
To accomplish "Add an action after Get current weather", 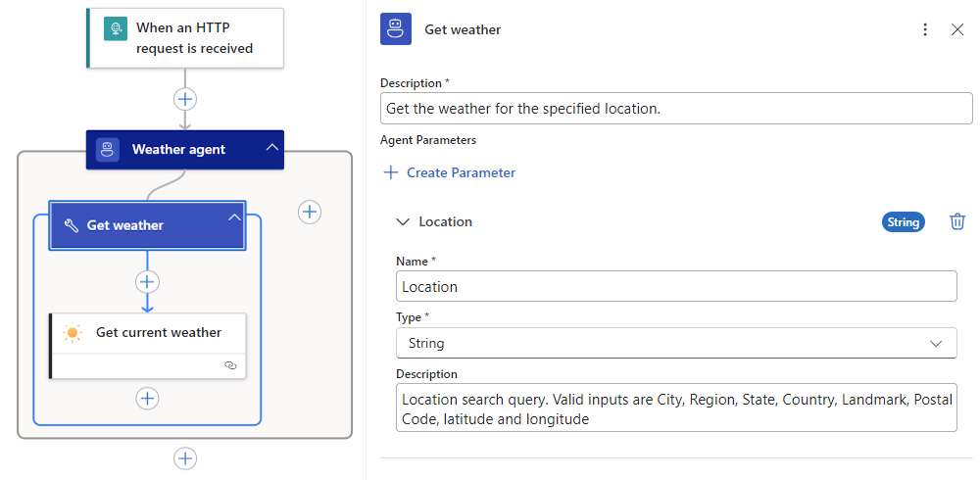I will (147, 399).
